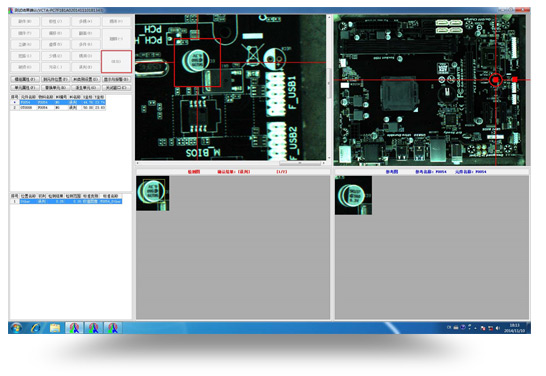546x376 pixels.
Task: Select the second row in the component list
Action: click(58, 108)
